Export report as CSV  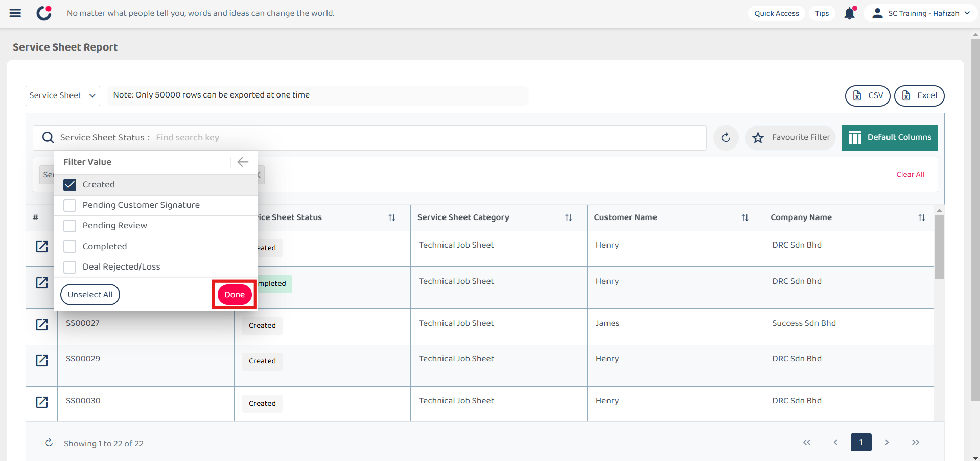[868, 96]
